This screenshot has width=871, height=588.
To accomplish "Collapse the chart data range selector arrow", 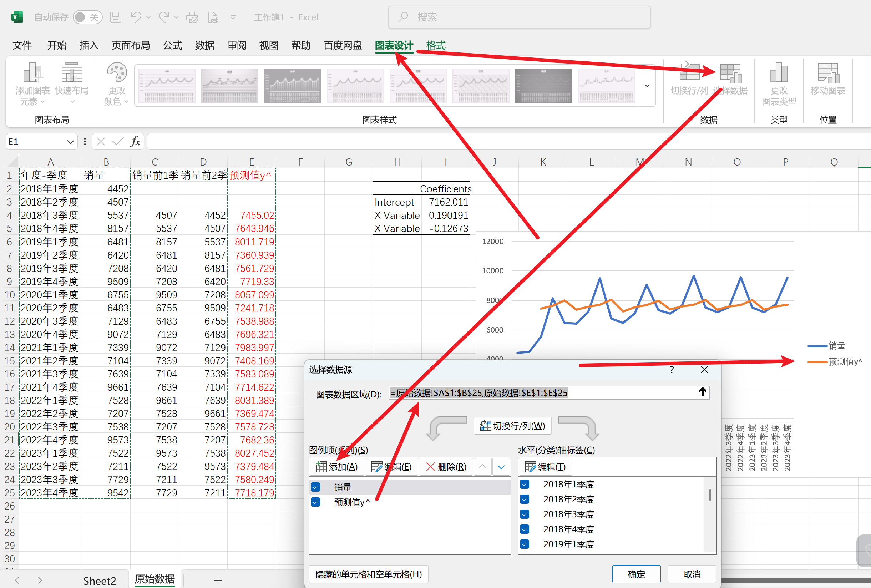I will [702, 393].
